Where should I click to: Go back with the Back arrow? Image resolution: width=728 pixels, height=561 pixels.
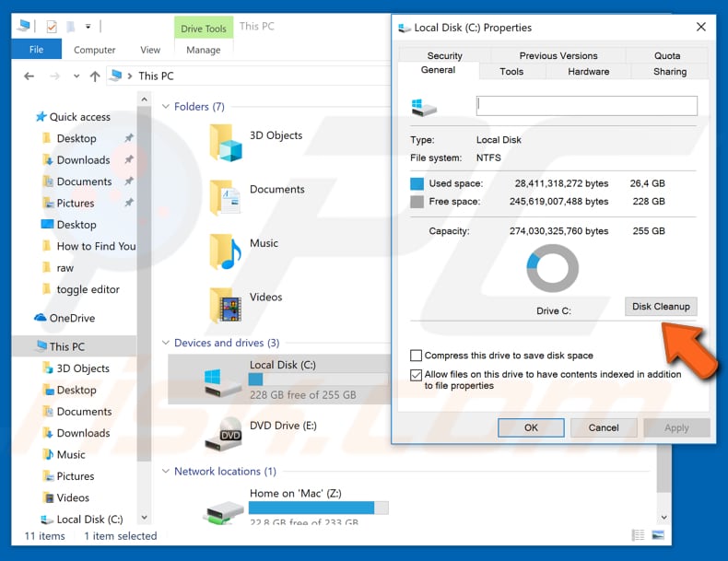(29, 76)
